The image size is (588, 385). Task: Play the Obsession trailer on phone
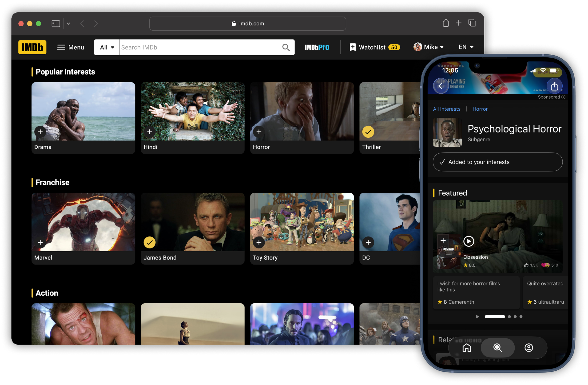coord(469,241)
